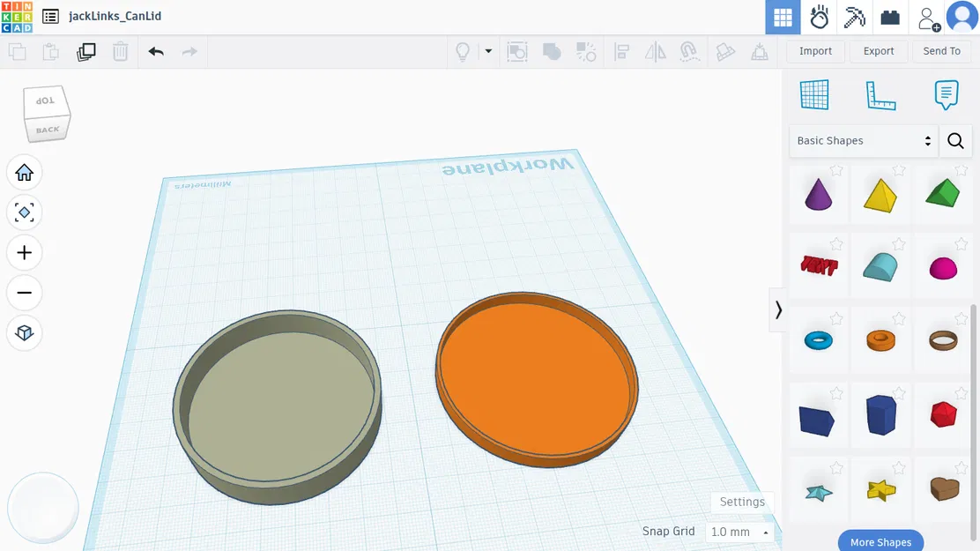Click the More Shapes button
This screenshot has width=980, height=551.
[x=880, y=541]
